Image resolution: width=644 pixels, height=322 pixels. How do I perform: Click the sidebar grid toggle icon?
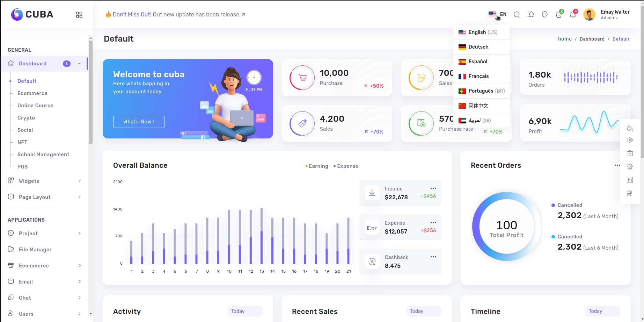click(79, 15)
